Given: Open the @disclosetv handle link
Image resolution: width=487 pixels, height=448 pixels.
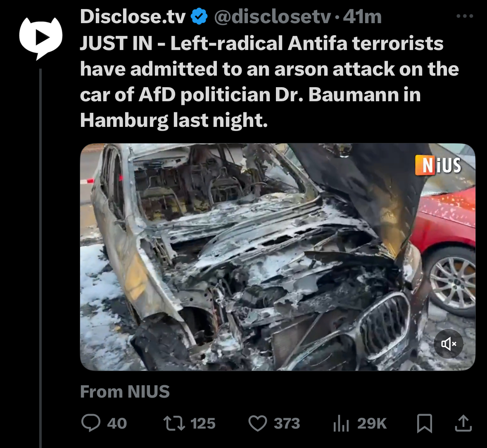Looking at the screenshot, I should [x=272, y=17].
